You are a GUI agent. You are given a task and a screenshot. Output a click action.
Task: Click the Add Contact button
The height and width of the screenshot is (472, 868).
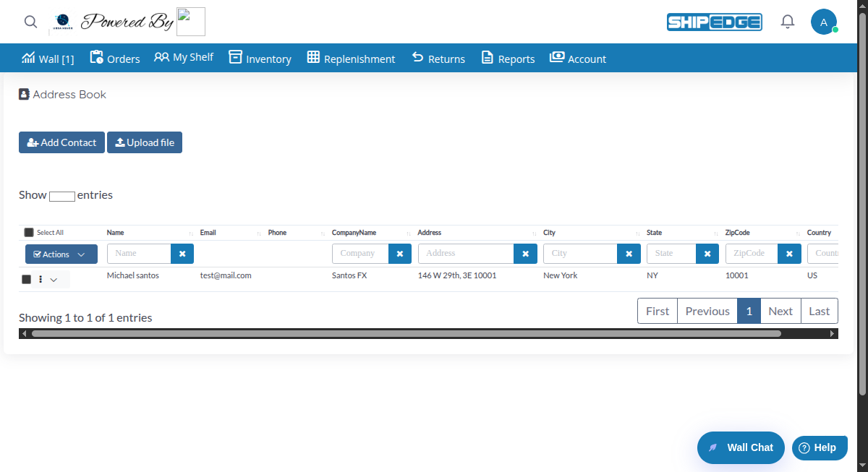click(x=61, y=142)
